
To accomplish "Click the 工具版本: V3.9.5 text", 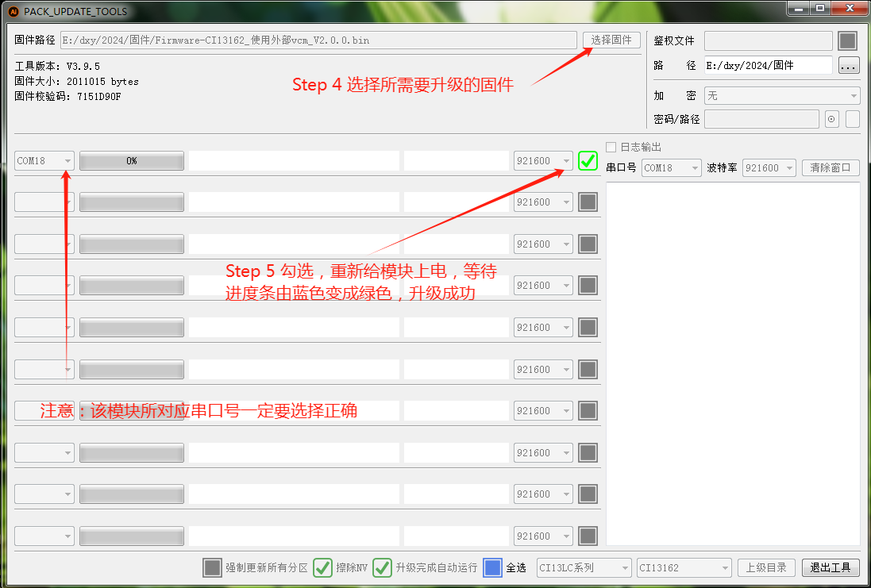I will click(x=57, y=66).
